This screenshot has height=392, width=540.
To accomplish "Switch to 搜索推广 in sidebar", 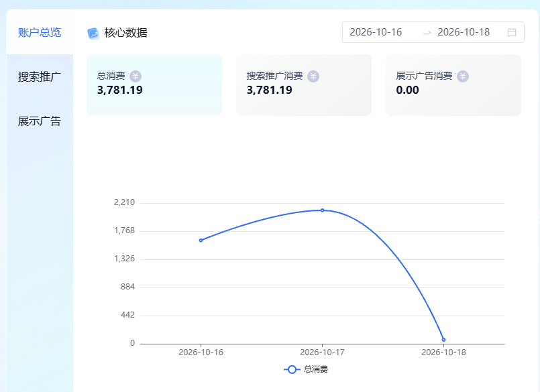I will 40,76.
